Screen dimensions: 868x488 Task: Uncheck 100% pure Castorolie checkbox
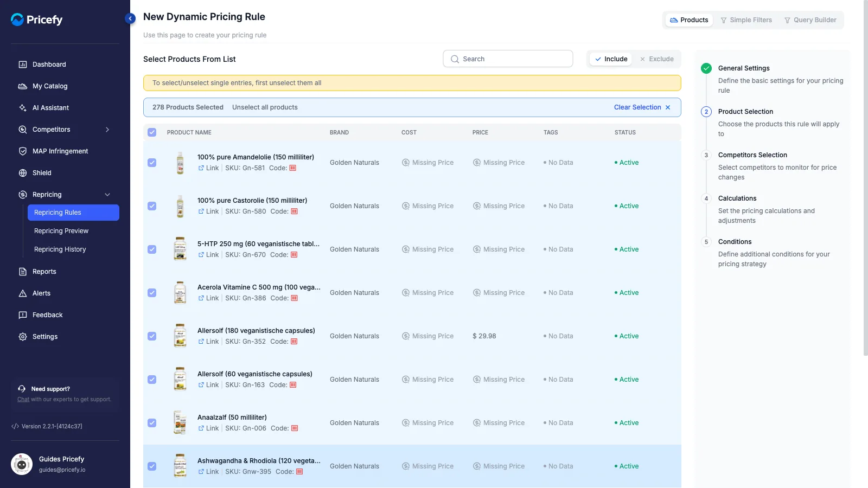click(x=152, y=206)
